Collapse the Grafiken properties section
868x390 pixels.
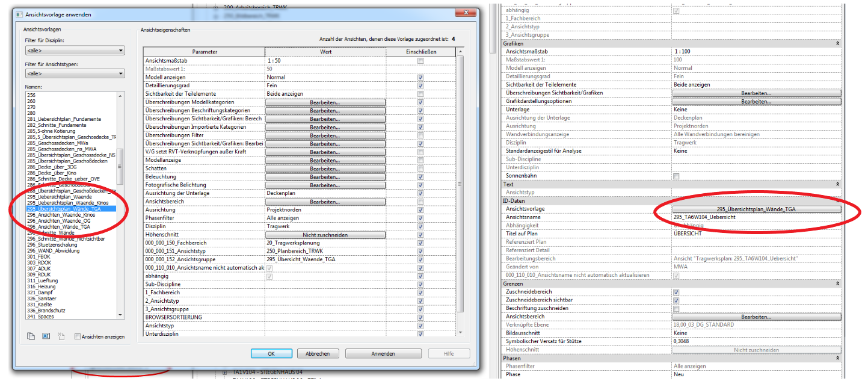(837, 44)
